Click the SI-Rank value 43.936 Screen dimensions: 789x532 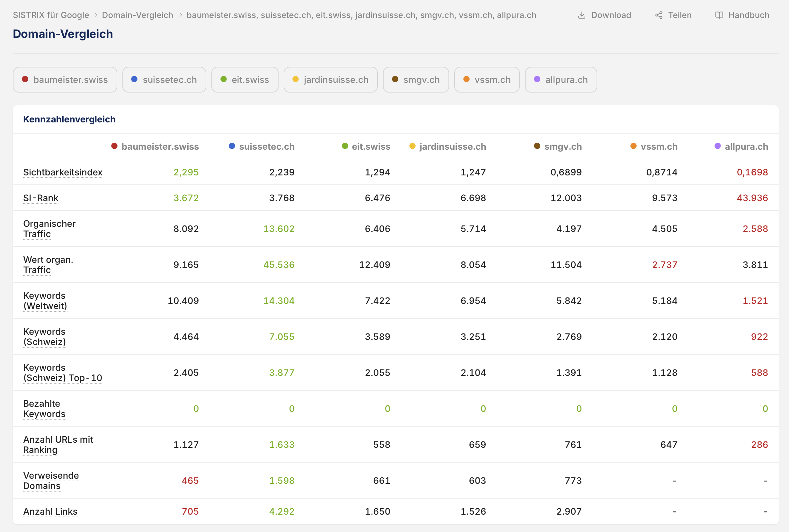pos(752,198)
